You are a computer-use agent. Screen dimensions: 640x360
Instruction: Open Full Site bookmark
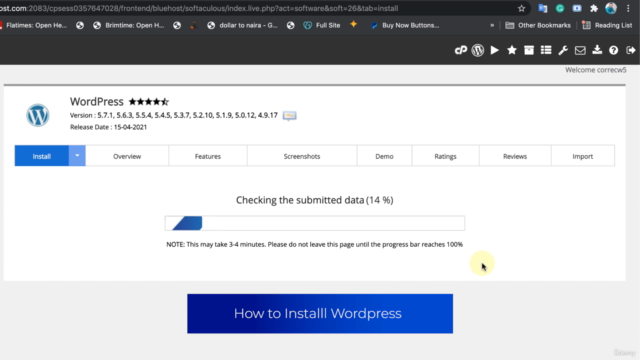tap(322, 25)
